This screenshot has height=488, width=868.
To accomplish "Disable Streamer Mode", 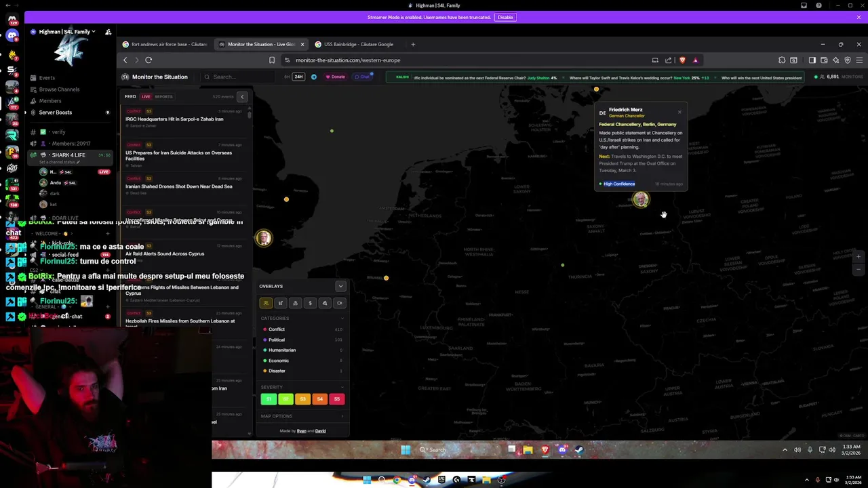I will (505, 17).
